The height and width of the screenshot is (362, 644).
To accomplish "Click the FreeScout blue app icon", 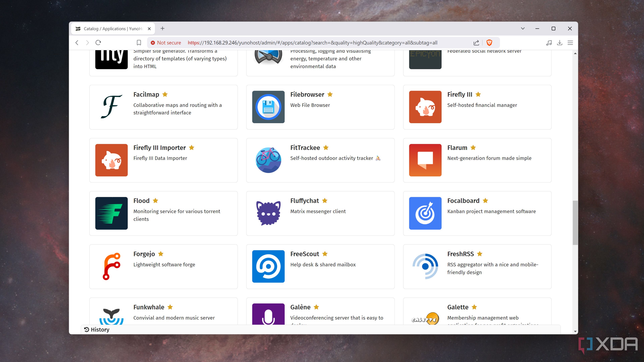I will click(x=268, y=266).
